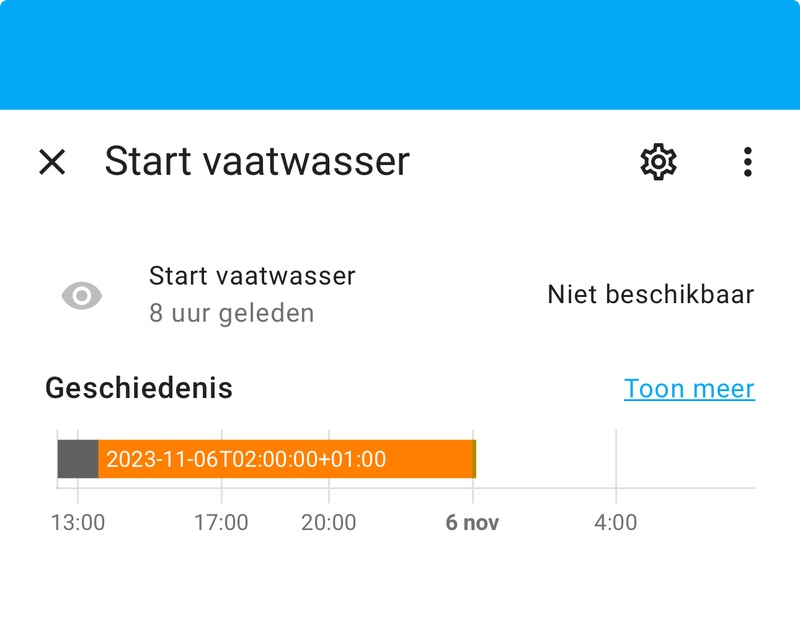
Task: Click the blue header area above dialog
Action: tap(400, 55)
